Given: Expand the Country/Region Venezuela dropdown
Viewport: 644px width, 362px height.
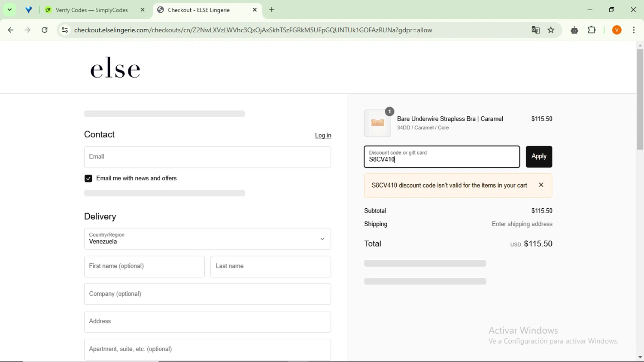Looking at the screenshot, I should click(207, 239).
